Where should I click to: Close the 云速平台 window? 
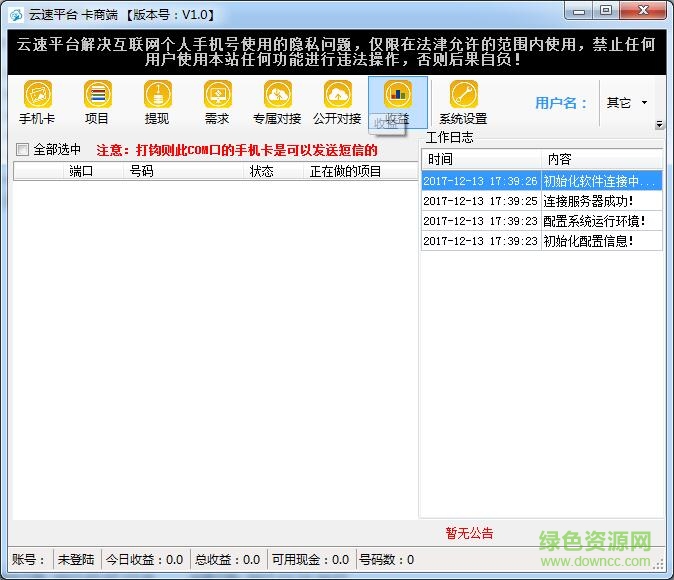pyautogui.click(x=643, y=11)
